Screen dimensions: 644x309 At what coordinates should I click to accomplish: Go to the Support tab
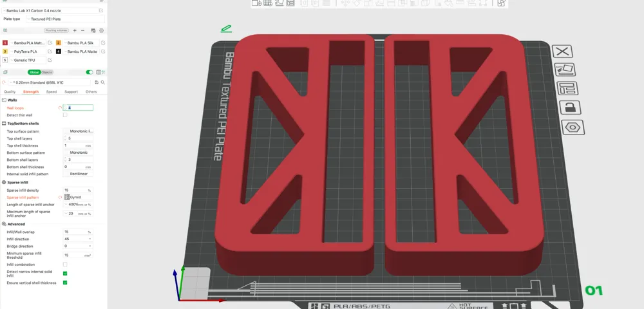(71, 92)
